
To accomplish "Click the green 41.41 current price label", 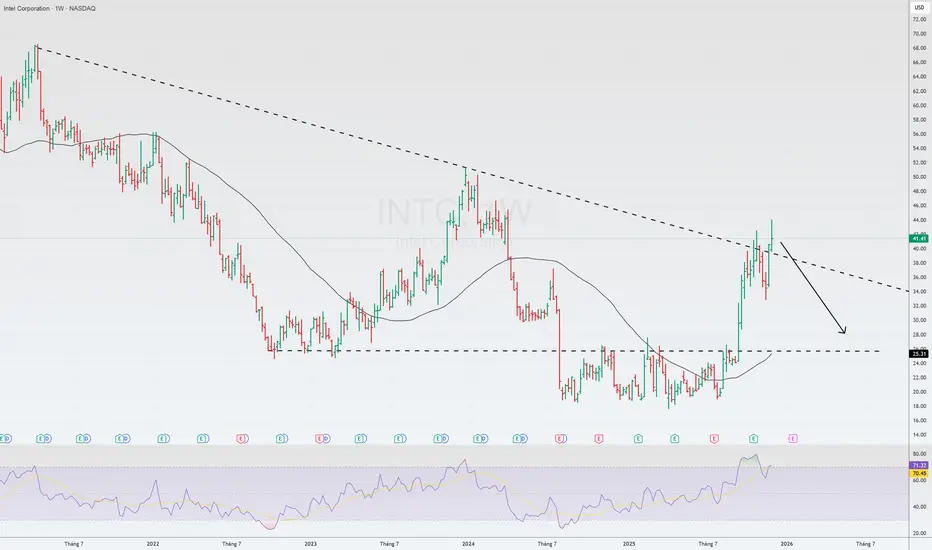I will (918, 238).
